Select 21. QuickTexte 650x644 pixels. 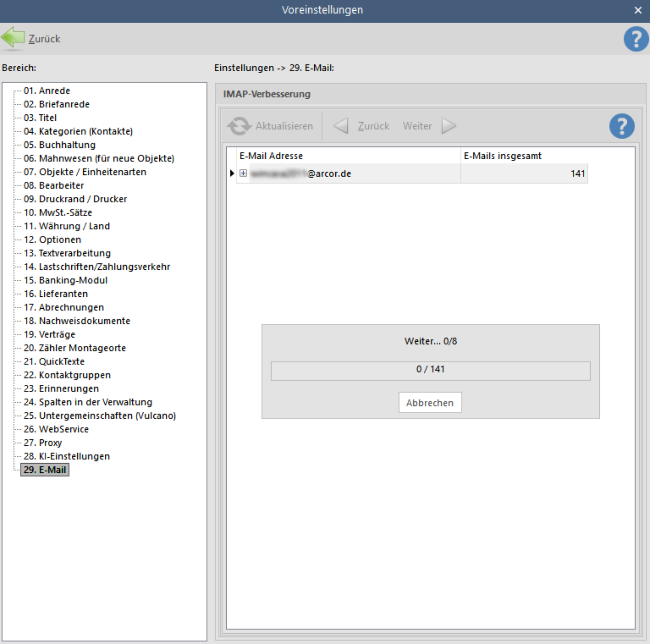54,362
